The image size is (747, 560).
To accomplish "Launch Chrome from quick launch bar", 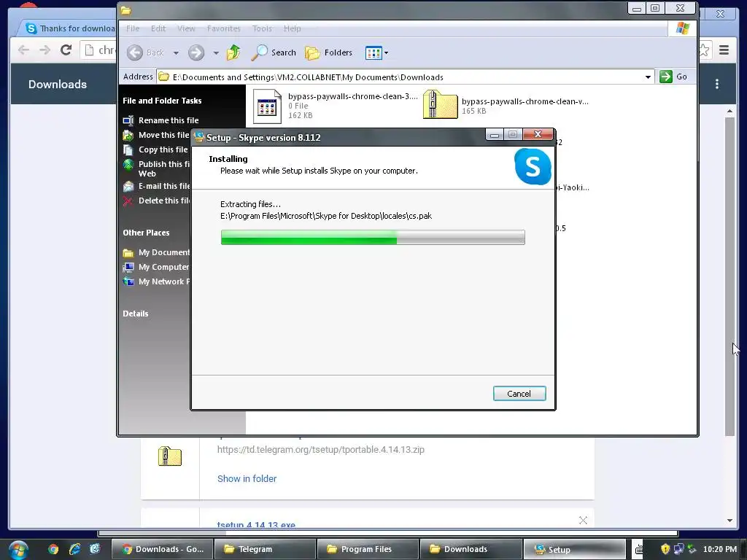I will pyautogui.click(x=53, y=549).
